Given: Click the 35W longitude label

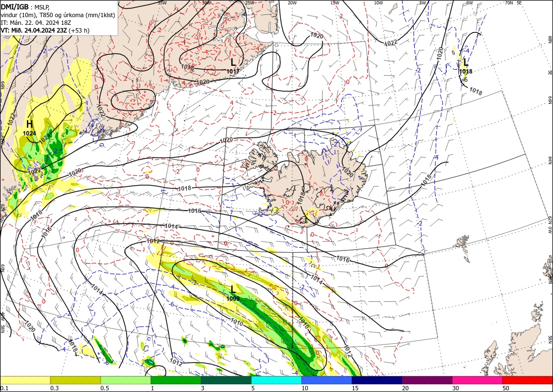Looking at the screenshot, I should (162, 2).
